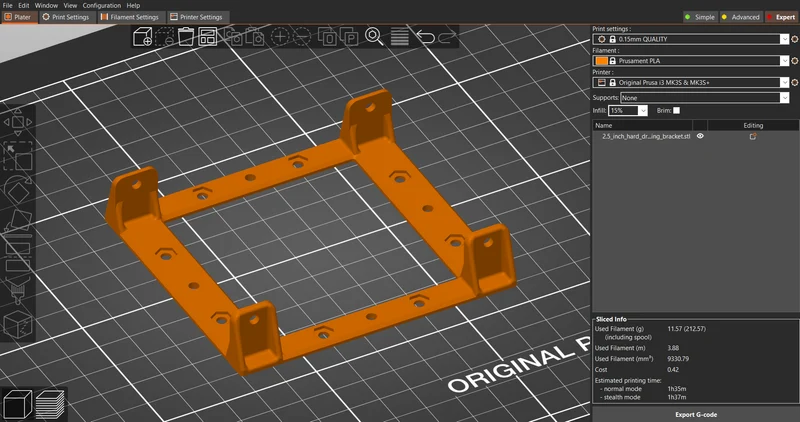Select the Cut tool
The width and height of the screenshot is (800, 422).
click(x=18, y=257)
